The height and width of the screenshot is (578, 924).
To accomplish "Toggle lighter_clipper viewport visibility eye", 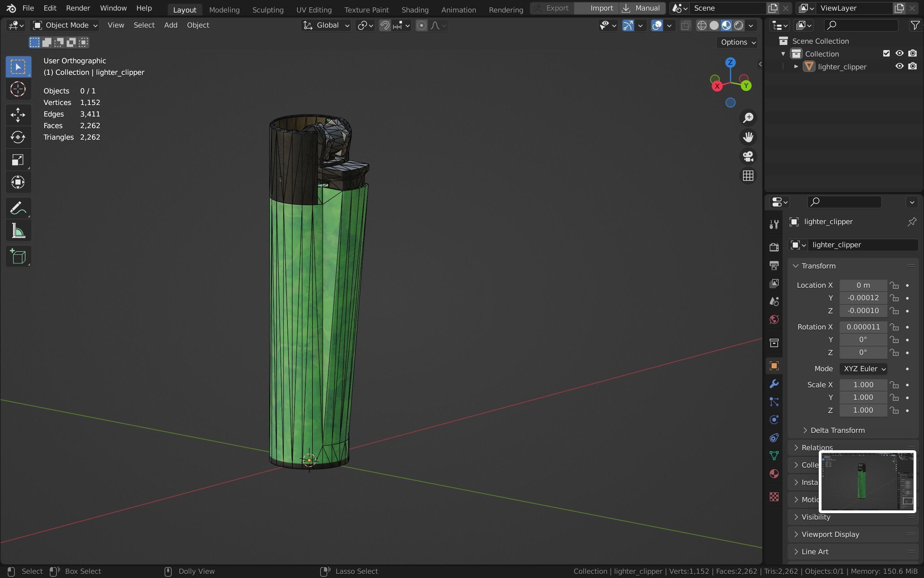I will click(x=900, y=66).
